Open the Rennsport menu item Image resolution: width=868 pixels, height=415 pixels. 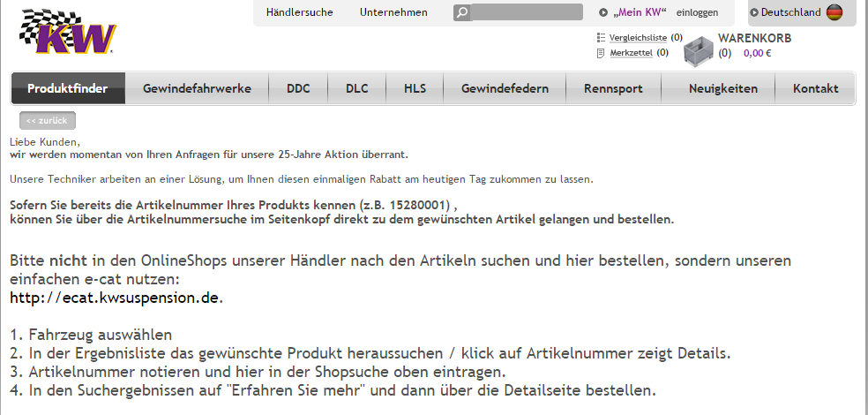[x=613, y=88]
